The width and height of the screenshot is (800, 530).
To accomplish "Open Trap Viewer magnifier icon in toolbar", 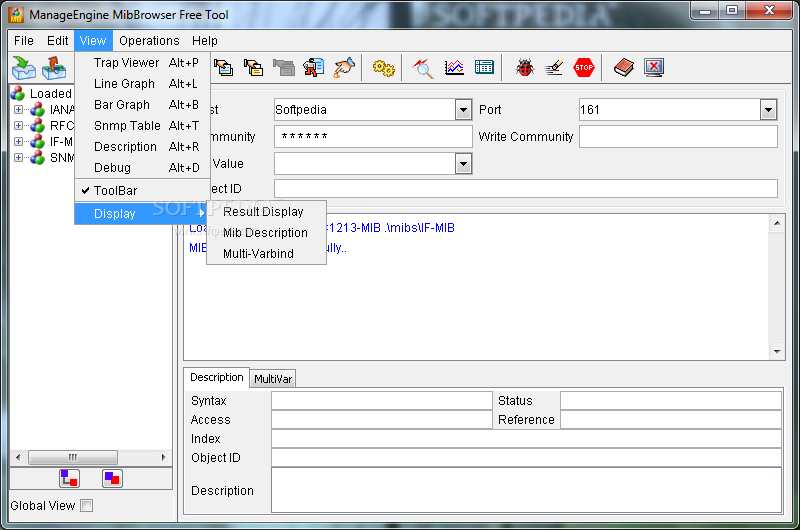I will (x=423, y=67).
